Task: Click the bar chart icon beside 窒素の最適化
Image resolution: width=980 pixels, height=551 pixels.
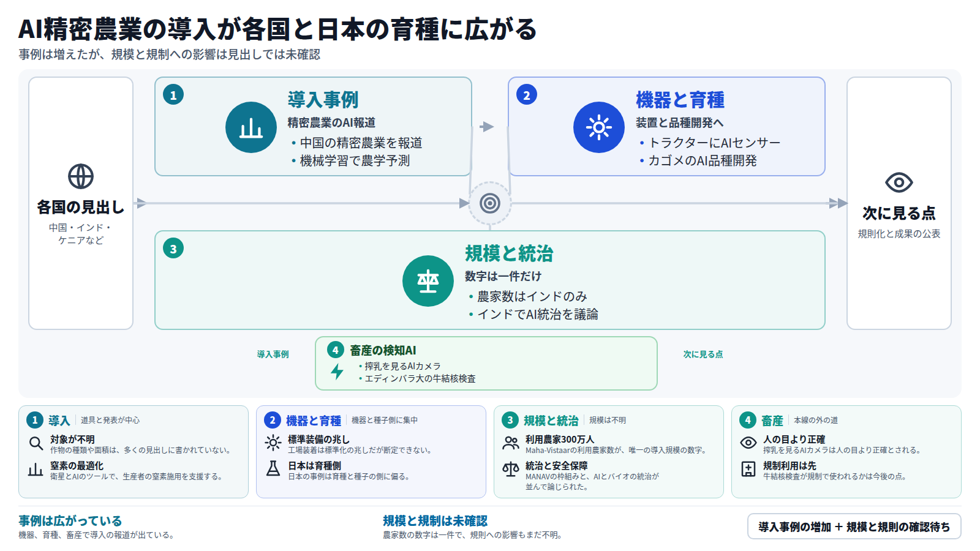Action: [x=36, y=470]
